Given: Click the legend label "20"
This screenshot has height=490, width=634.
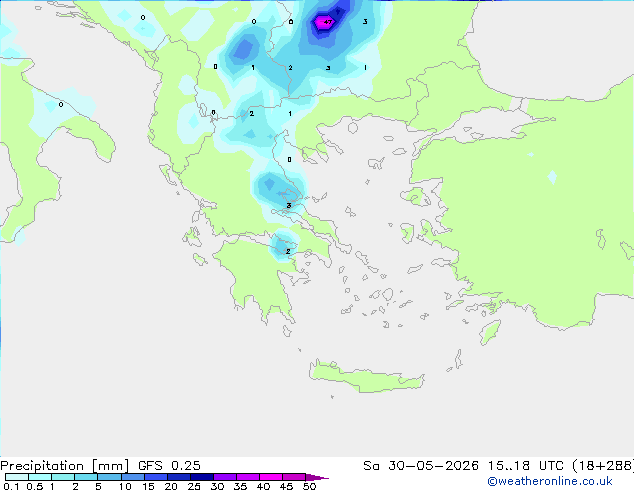Looking at the screenshot, I should point(171,486).
